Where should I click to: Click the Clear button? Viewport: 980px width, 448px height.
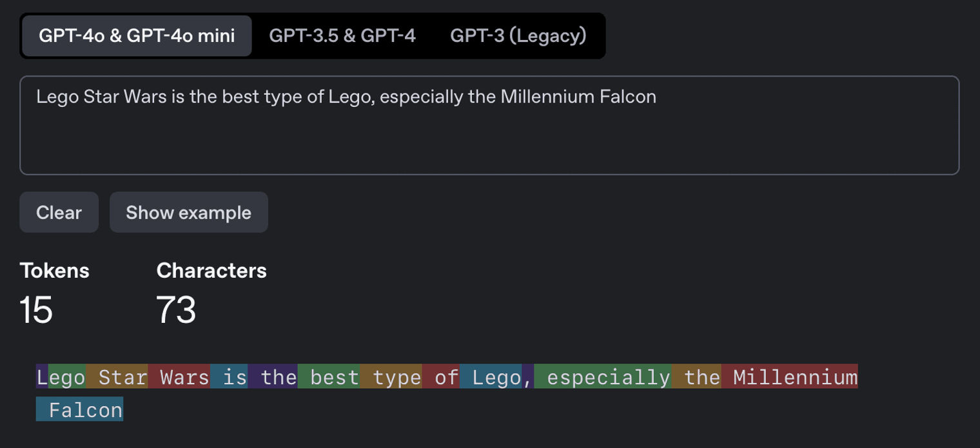tap(59, 212)
